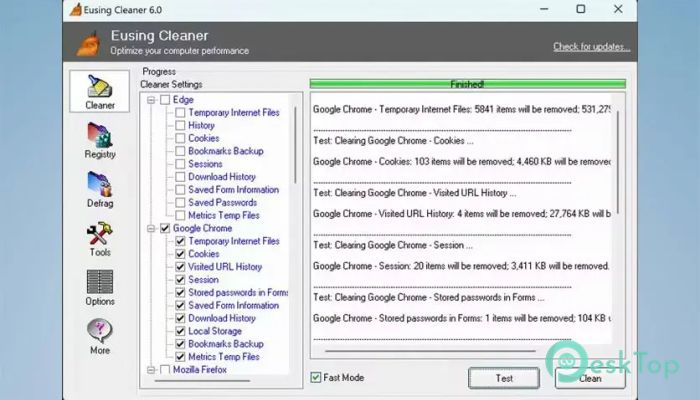Select the Mozilla Firefox tree label

pyautogui.click(x=200, y=370)
